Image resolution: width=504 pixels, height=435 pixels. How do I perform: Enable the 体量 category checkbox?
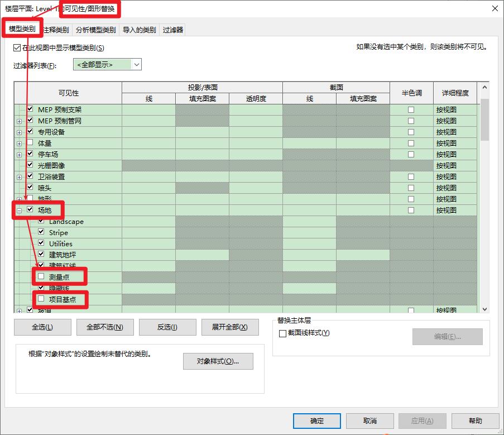29,143
